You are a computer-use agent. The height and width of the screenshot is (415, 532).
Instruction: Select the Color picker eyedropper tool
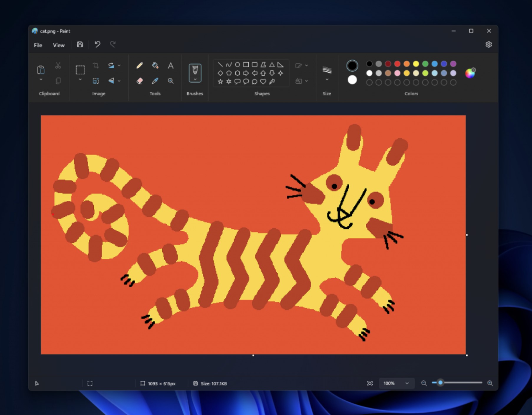[x=155, y=81]
